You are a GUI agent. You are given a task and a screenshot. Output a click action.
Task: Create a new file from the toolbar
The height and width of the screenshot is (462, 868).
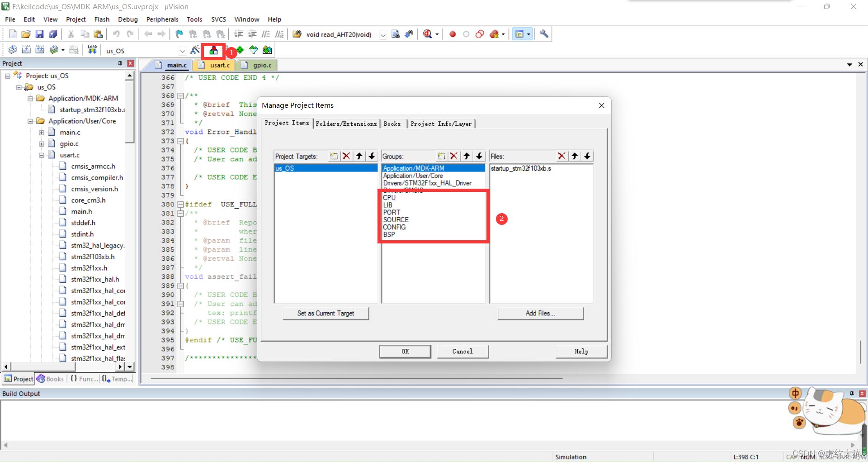tap(13, 34)
